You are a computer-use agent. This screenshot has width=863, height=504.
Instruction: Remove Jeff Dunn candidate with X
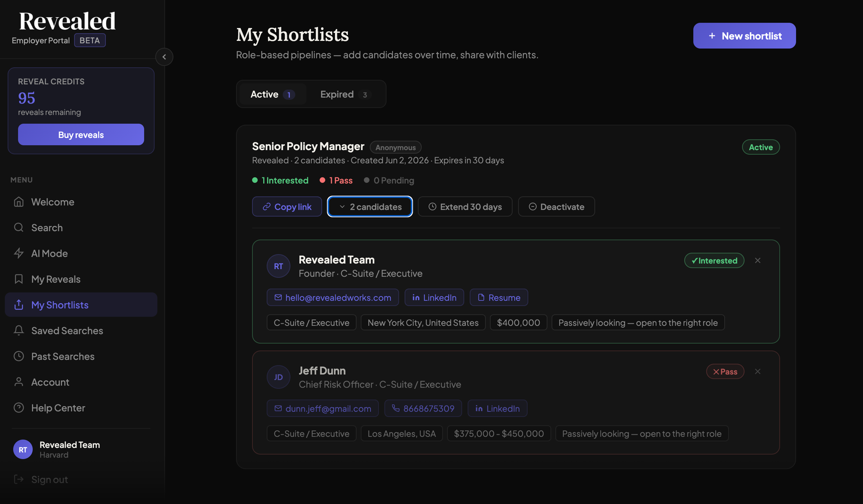(758, 371)
